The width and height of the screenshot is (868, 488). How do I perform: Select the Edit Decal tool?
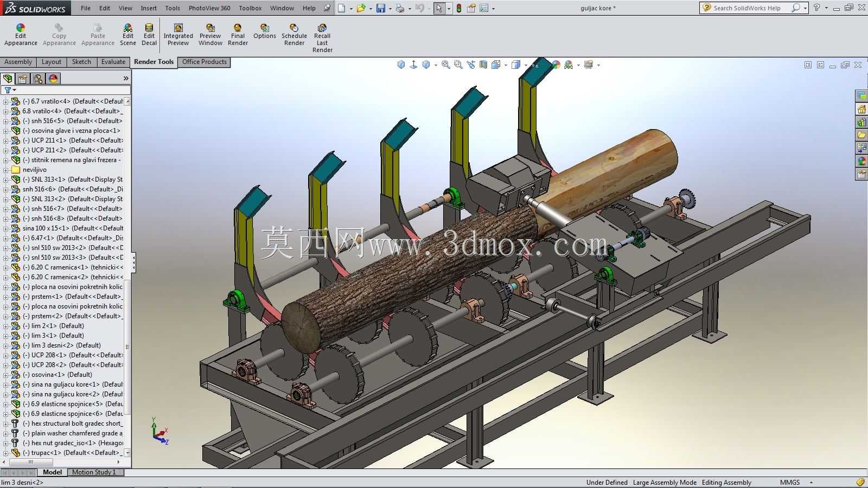149,35
